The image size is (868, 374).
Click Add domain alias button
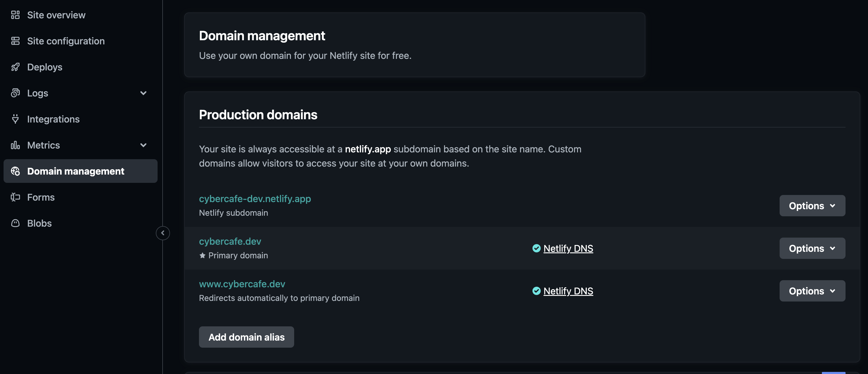tap(246, 337)
